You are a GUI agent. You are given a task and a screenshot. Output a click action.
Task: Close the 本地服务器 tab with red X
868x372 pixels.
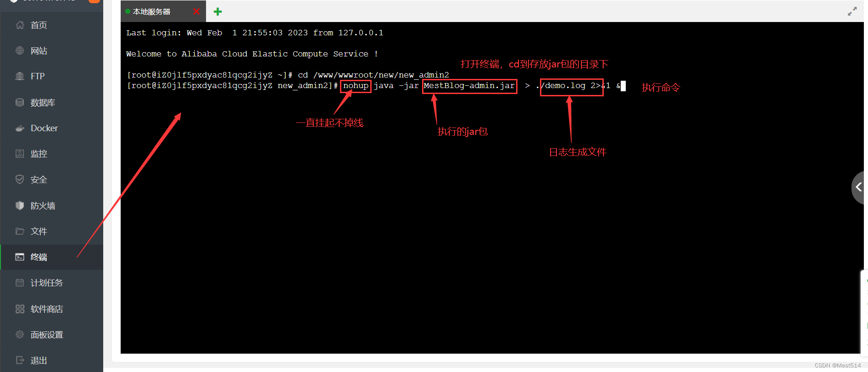(196, 11)
